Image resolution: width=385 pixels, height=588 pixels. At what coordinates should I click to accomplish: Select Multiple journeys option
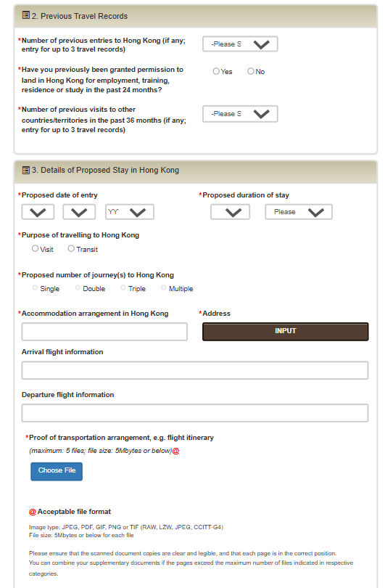click(164, 288)
